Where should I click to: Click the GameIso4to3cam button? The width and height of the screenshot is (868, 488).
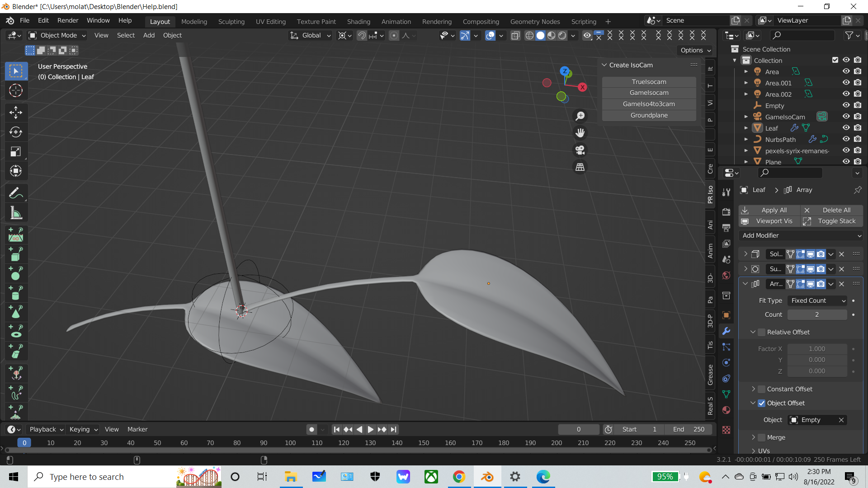coord(649,104)
